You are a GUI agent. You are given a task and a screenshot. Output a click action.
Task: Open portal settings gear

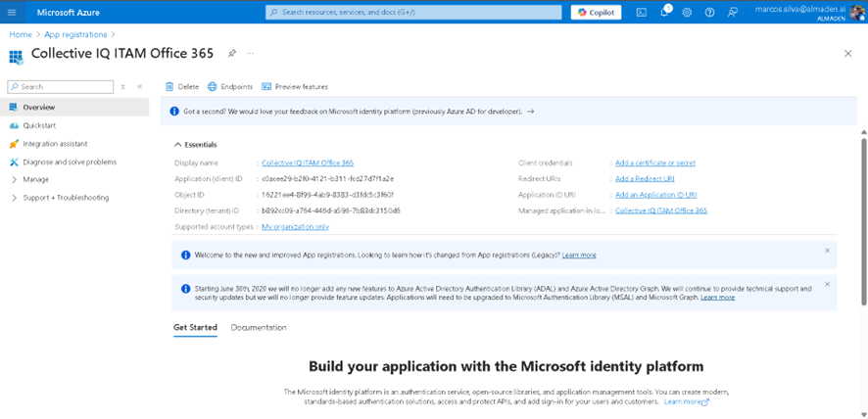[687, 12]
